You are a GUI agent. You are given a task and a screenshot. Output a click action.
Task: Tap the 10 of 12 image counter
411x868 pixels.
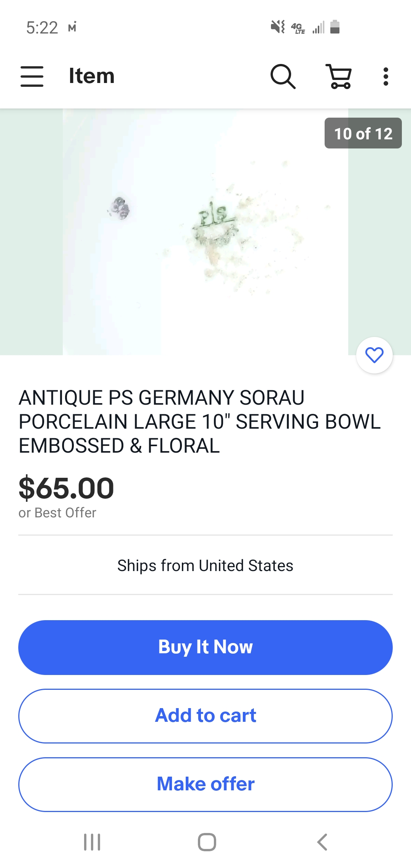pos(363,133)
